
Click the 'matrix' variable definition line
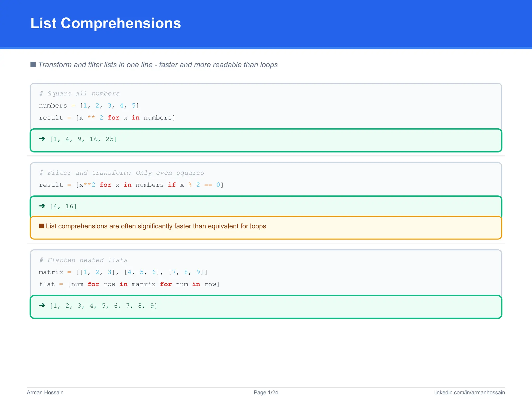[123, 272]
